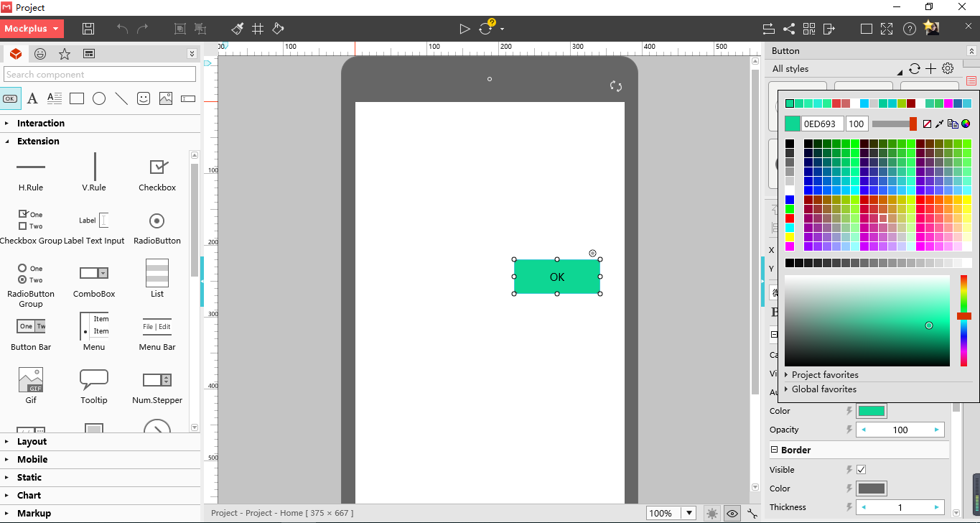Click the paint bucket icon
The width and height of the screenshot is (980, 523).
click(278, 29)
